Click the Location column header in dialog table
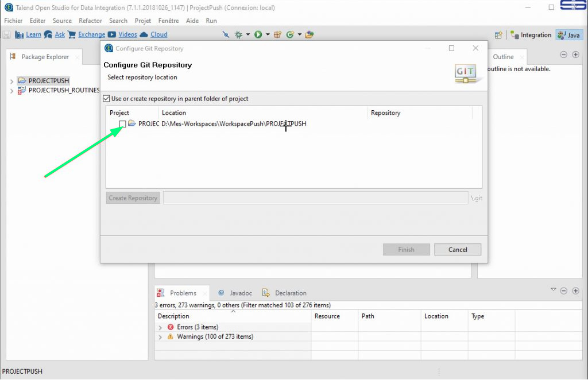 [263, 113]
